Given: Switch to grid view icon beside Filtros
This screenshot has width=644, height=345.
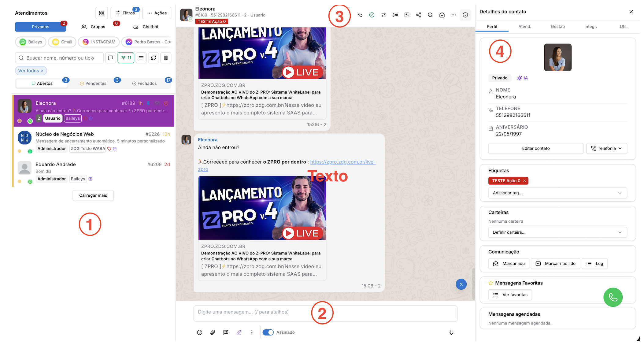Looking at the screenshot, I should [x=102, y=13].
